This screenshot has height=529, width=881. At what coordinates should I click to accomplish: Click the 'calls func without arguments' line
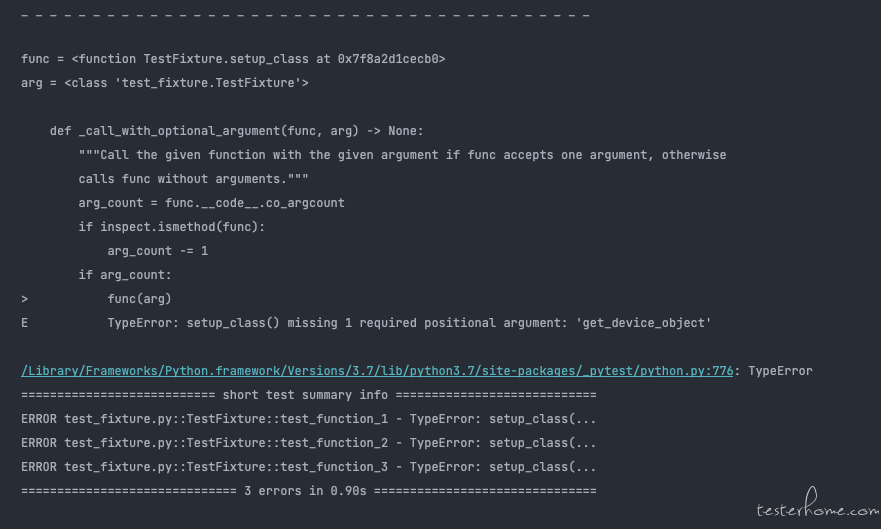click(x=193, y=179)
